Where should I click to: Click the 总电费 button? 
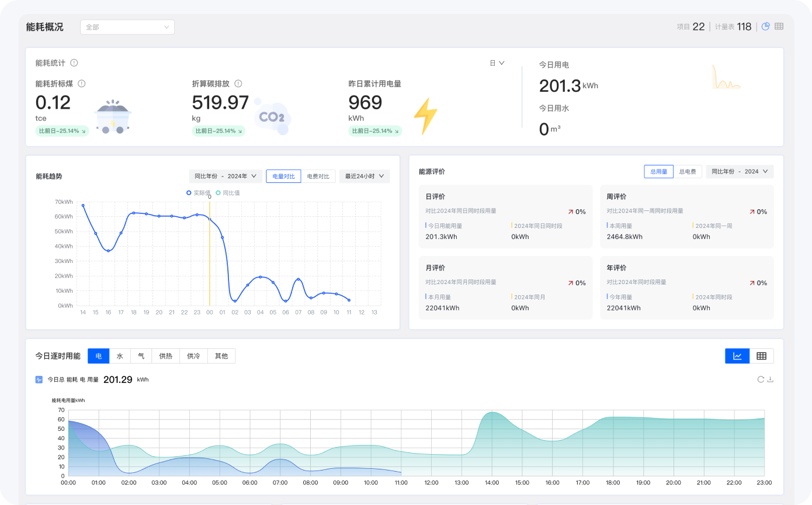click(687, 171)
